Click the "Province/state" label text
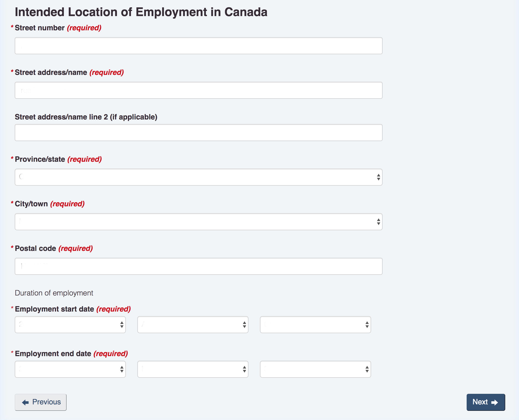The height and width of the screenshot is (420, 519). pos(40,159)
